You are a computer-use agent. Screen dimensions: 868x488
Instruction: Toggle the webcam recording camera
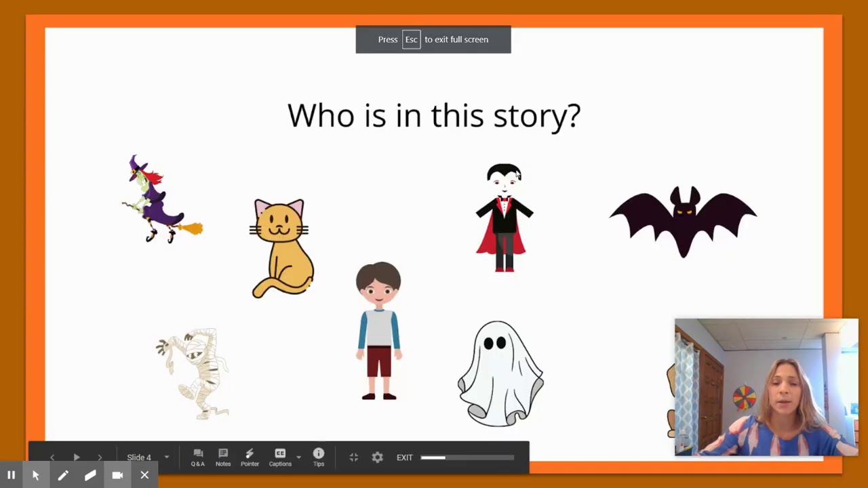(117, 475)
